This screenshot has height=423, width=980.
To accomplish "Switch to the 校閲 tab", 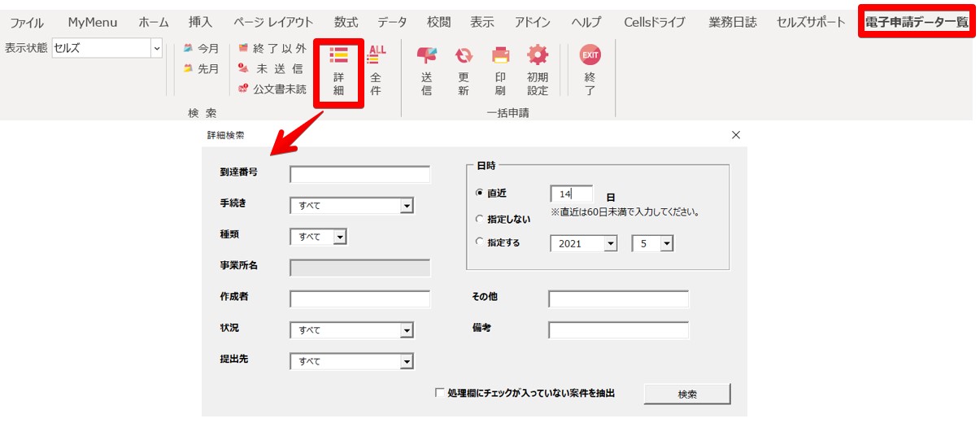I will click(438, 23).
